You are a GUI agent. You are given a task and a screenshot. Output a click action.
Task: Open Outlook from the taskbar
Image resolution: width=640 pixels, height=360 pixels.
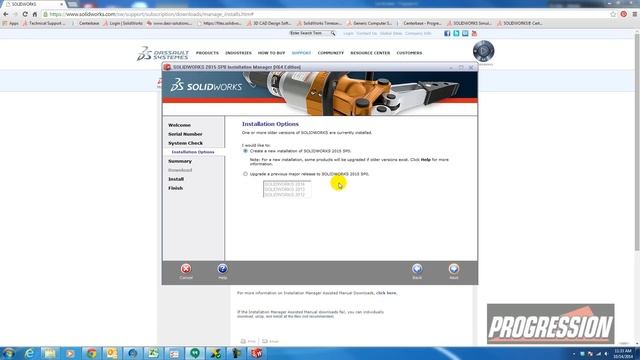click(112, 353)
